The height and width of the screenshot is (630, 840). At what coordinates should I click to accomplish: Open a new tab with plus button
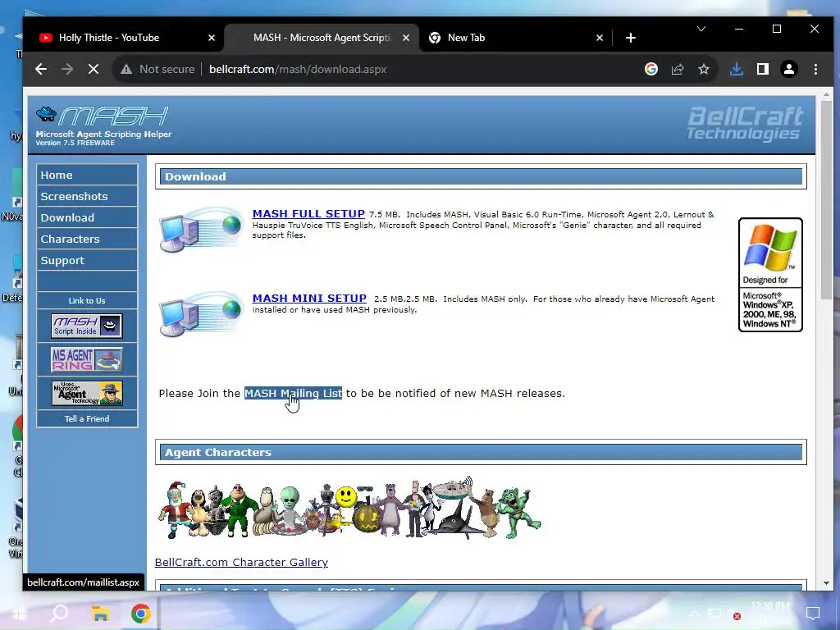pyautogui.click(x=631, y=38)
